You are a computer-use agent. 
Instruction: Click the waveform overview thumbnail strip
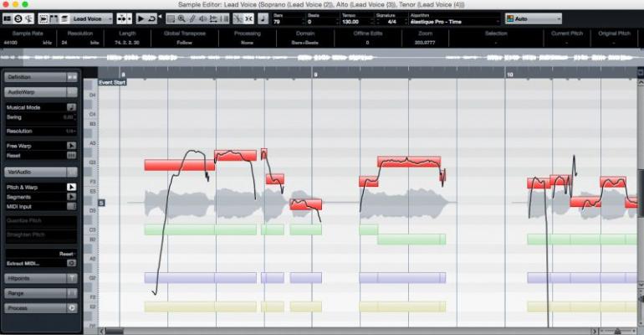(x=322, y=58)
